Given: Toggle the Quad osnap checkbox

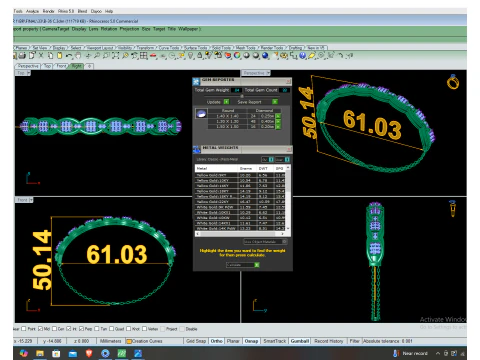Looking at the screenshot, I should pos(112,329).
